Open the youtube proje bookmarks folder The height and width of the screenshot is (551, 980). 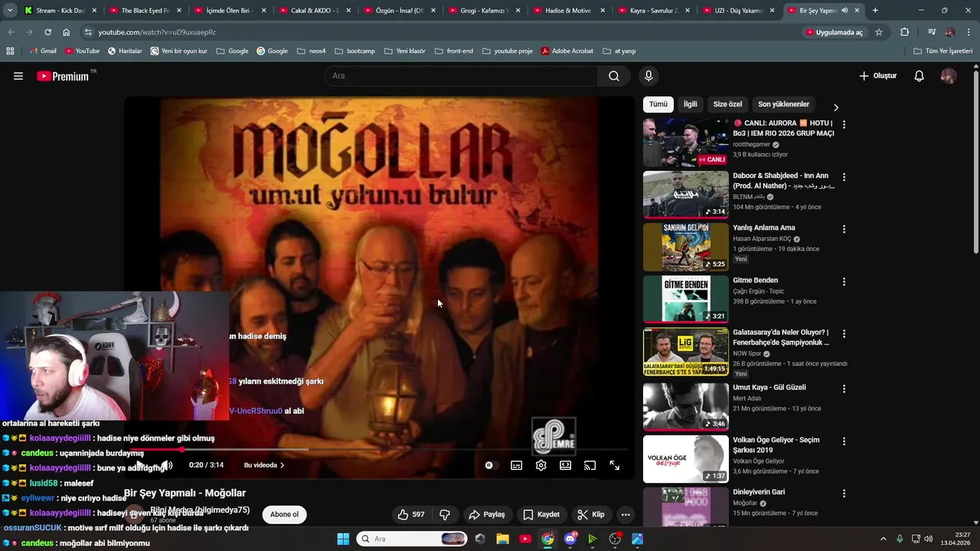point(507,51)
